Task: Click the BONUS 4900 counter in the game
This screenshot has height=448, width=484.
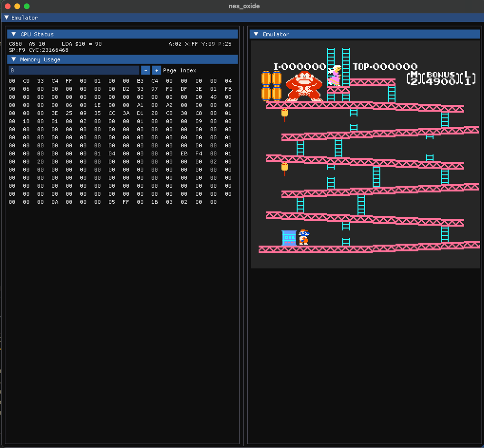Action: pyautogui.click(x=440, y=78)
